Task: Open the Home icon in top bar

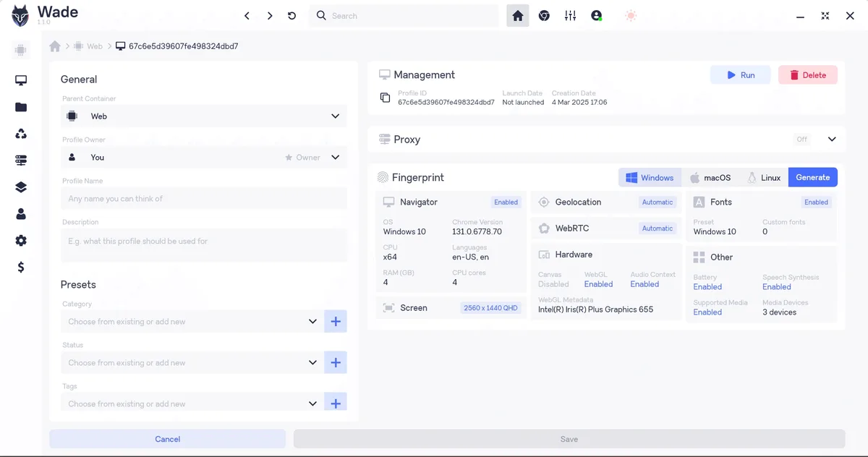Action: [518, 16]
